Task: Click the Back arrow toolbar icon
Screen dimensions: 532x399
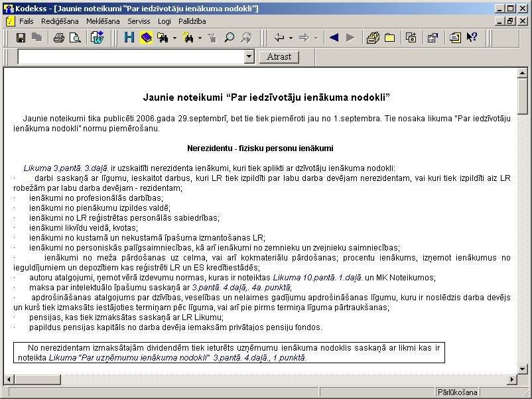Action: tap(279, 38)
